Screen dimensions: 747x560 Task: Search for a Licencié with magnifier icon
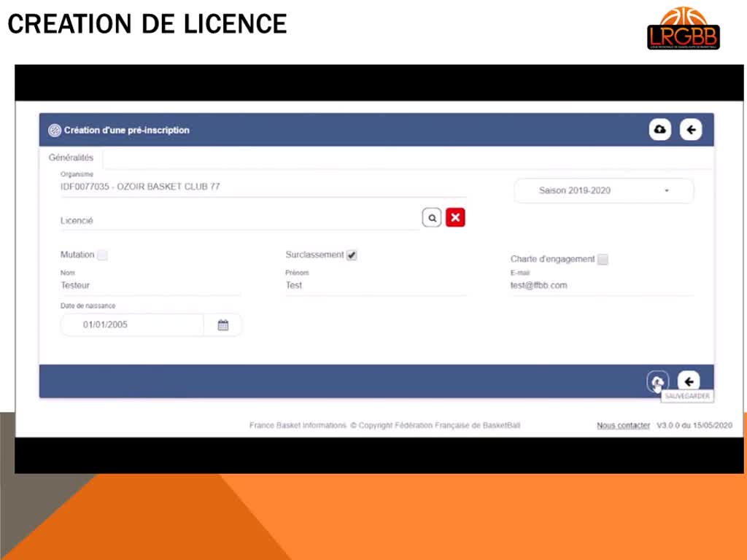pyautogui.click(x=432, y=217)
